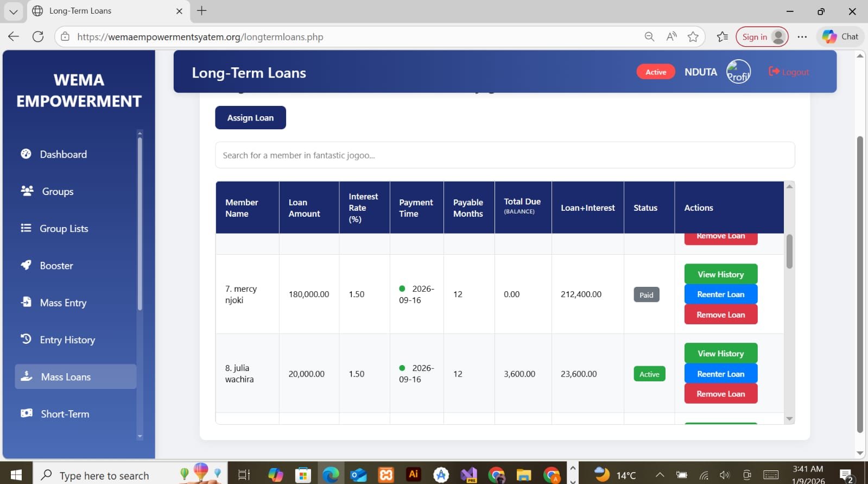Reenter Loan for julia wachira

pos(721,374)
